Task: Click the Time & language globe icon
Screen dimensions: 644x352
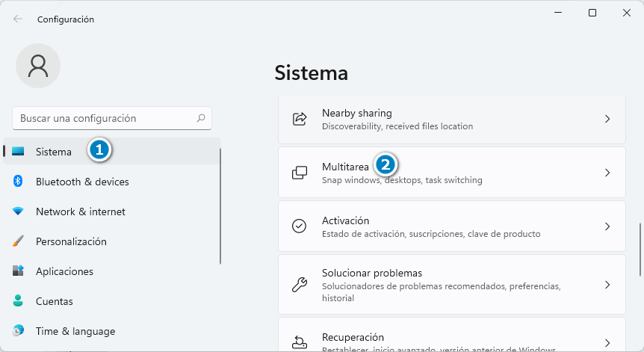Action: (x=18, y=330)
